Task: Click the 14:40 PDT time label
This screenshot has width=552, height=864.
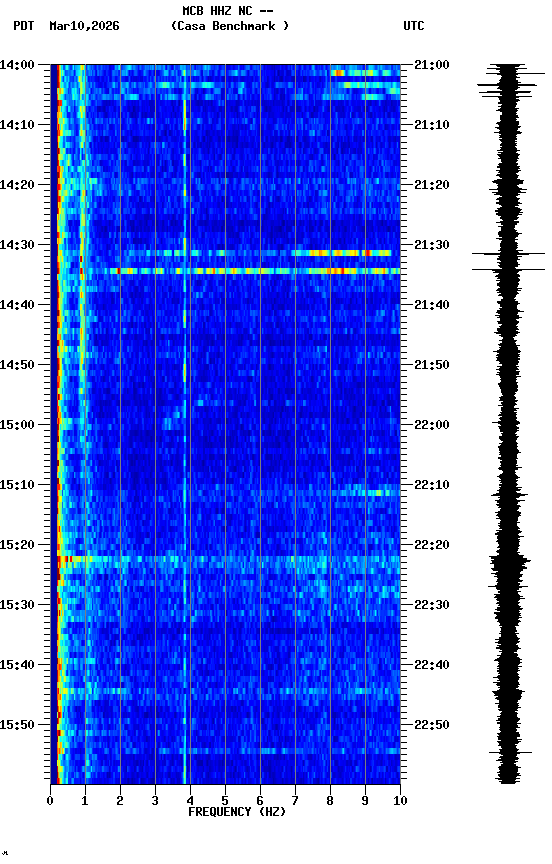Action: click(x=17, y=305)
